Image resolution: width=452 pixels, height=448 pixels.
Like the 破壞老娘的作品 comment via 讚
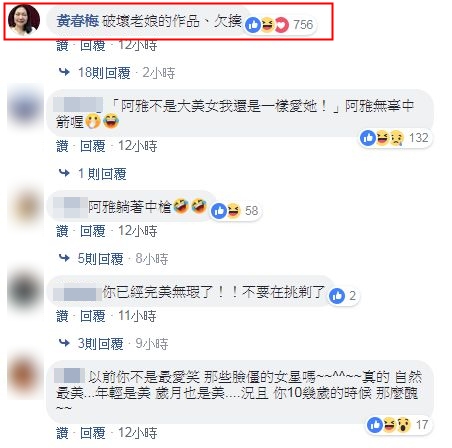tap(62, 46)
